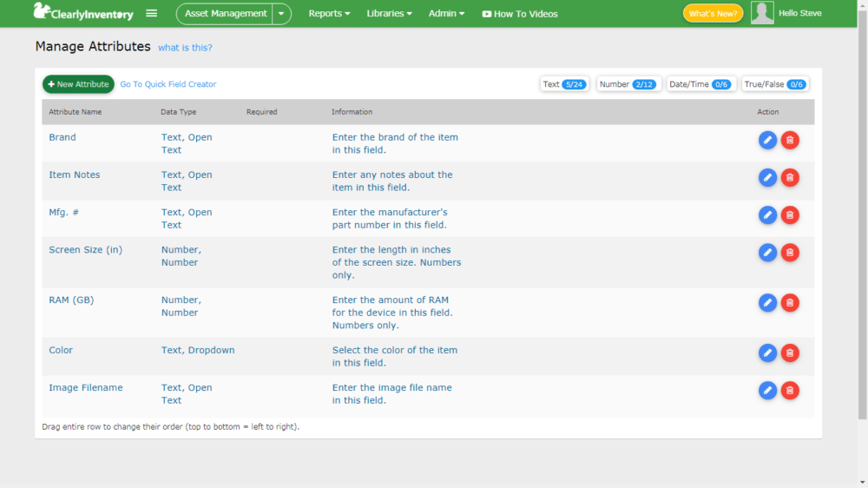868x488 pixels.
Task: Open the Libraries menu
Action: tap(389, 13)
